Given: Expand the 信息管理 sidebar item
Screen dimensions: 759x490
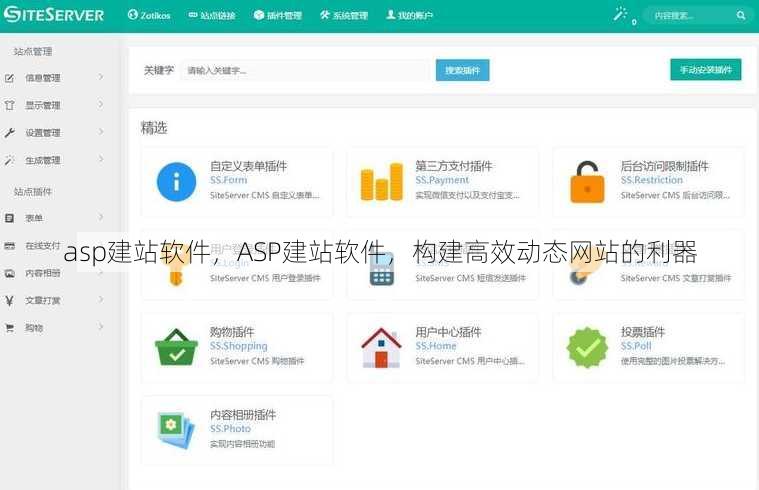Looking at the screenshot, I should click(54, 77).
